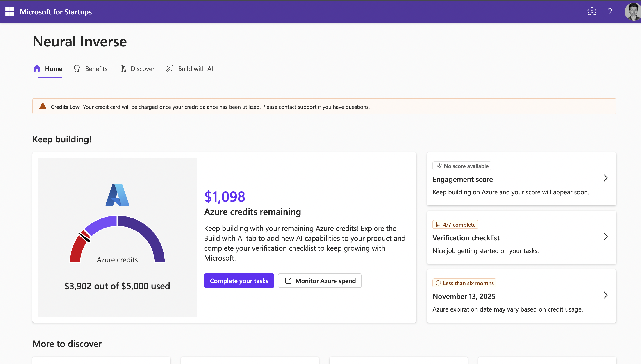Click the Credits Low warning triangle icon
The width and height of the screenshot is (641, 364).
(x=43, y=106)
